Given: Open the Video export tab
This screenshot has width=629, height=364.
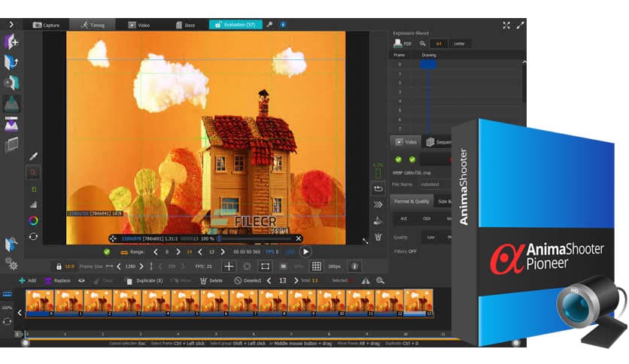Looking at the screenshot, I should point(406,142).
